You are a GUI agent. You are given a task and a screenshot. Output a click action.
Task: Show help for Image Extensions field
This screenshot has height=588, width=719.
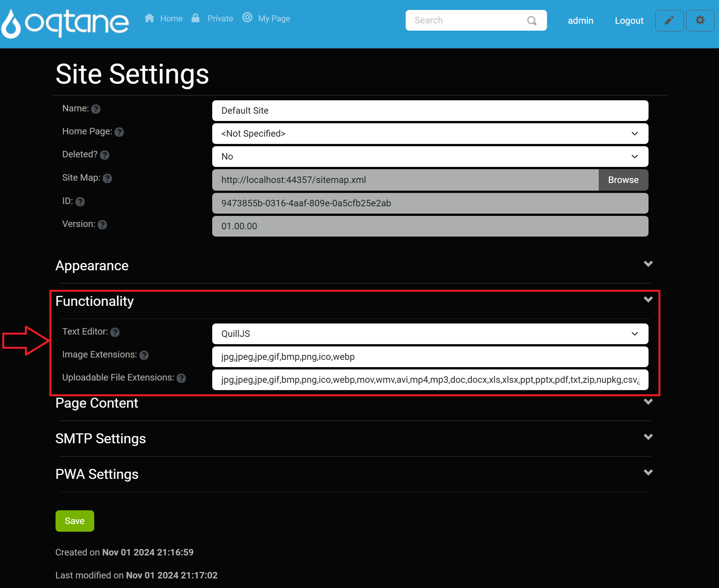coord(144,355)
